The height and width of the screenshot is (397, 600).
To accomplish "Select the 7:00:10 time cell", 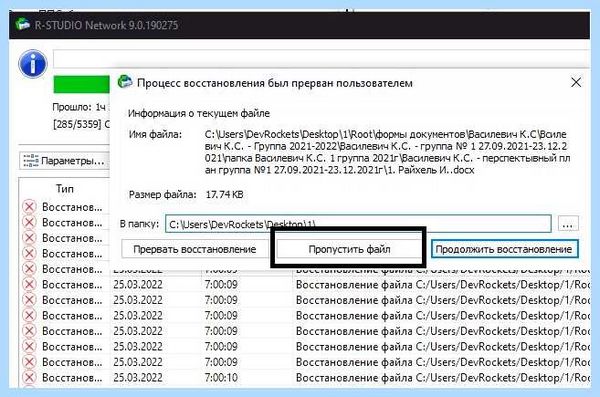I will click(221, 377).
